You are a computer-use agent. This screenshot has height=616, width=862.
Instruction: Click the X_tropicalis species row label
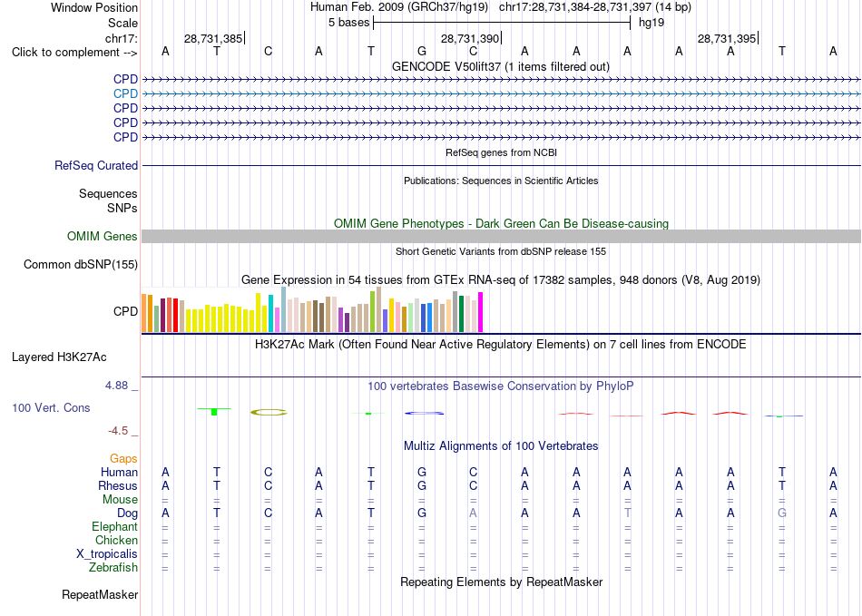pyautogui.click(x=107, y=554)
